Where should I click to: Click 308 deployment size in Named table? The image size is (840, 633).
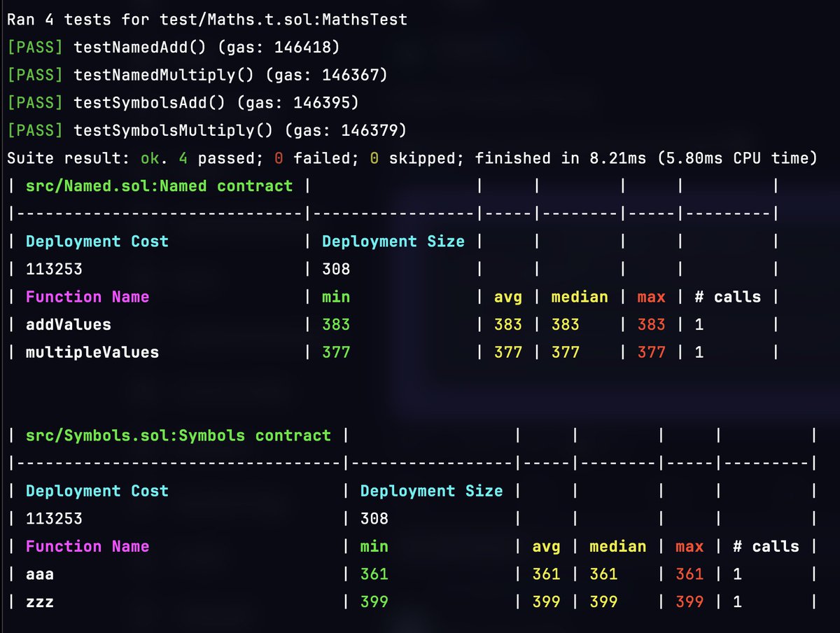point(336,269)
